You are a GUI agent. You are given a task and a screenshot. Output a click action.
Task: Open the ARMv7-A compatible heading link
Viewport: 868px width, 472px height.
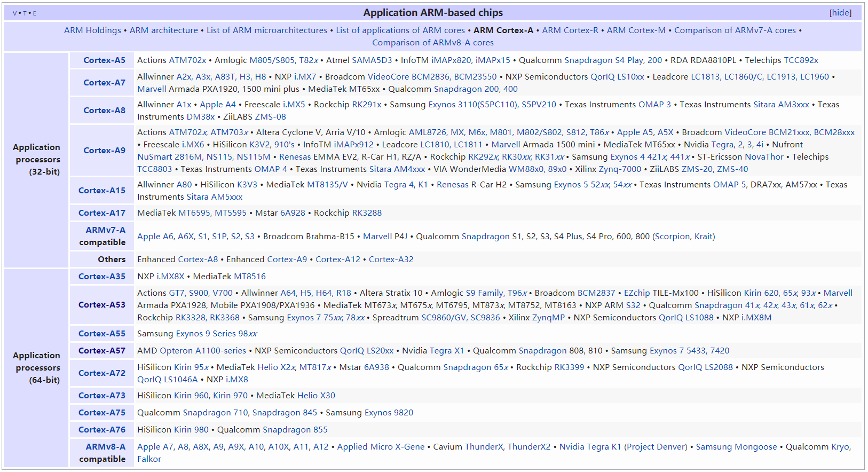click(x=106, y=230)
